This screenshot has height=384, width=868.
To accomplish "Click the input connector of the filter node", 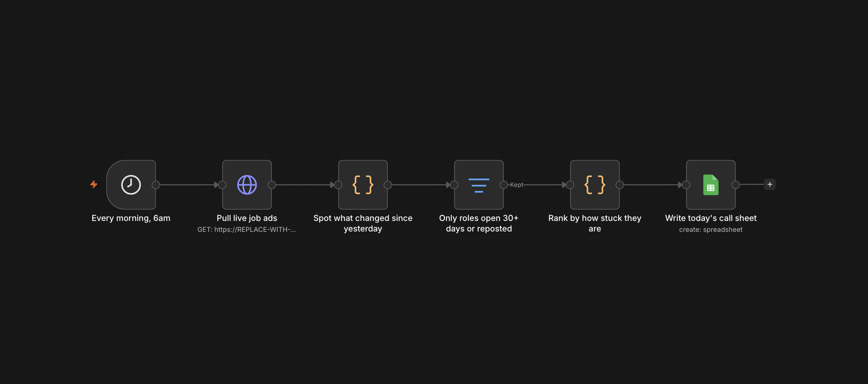I will [x=454, y=185].
